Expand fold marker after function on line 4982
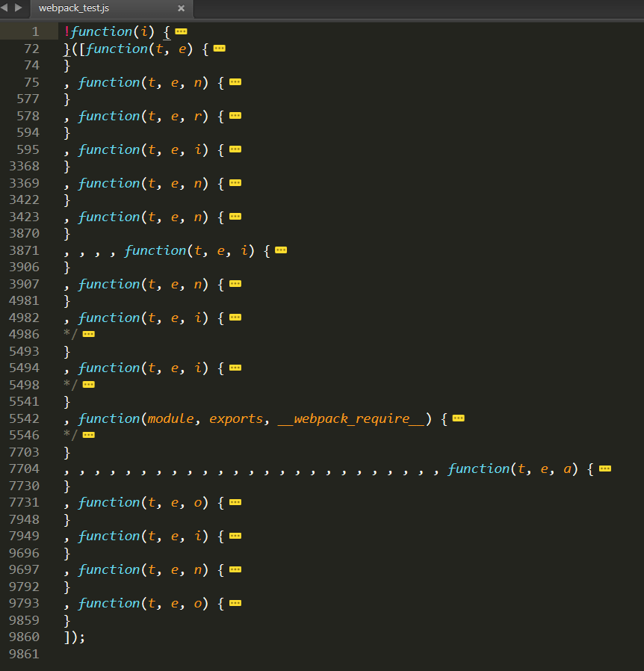The height and width of the screenshot is (671, 644). [235, 317]
